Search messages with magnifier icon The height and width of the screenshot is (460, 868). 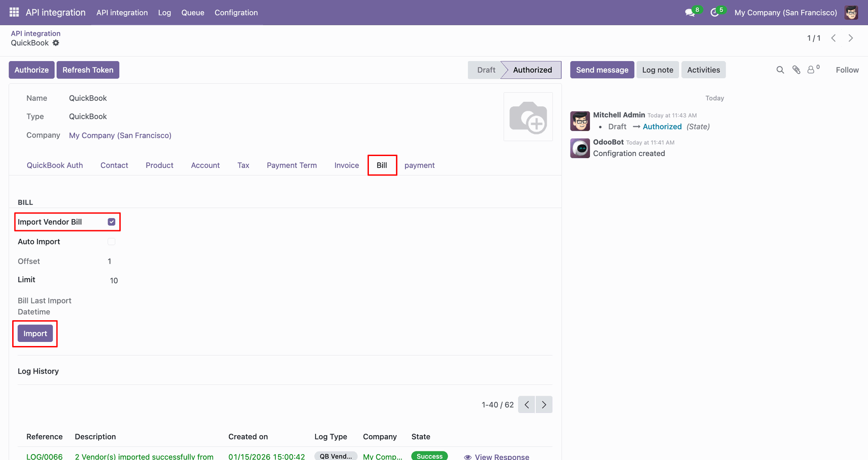[780, 70]
